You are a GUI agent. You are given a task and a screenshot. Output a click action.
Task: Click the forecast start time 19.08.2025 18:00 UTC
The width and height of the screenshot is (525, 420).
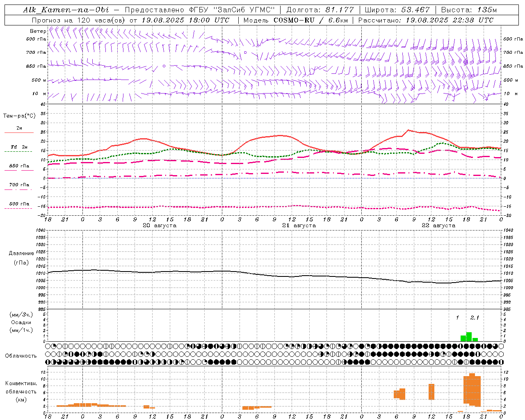pos(185,20)
